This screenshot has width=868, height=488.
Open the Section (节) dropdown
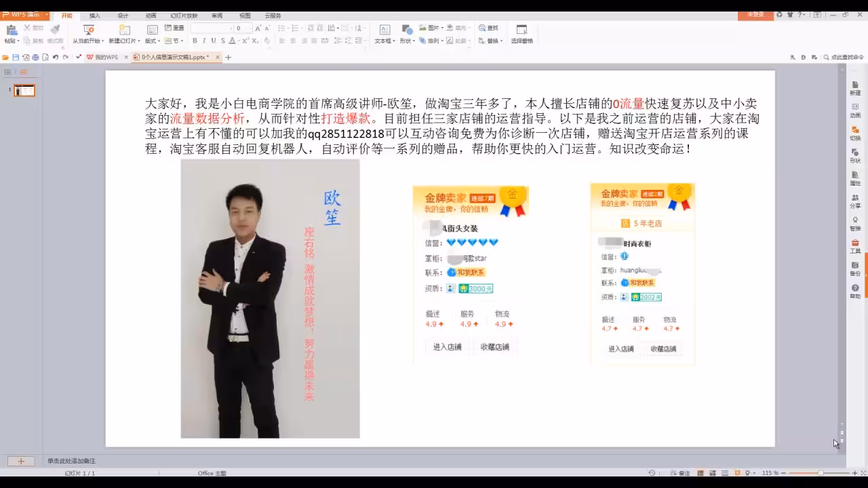point(174,41)
